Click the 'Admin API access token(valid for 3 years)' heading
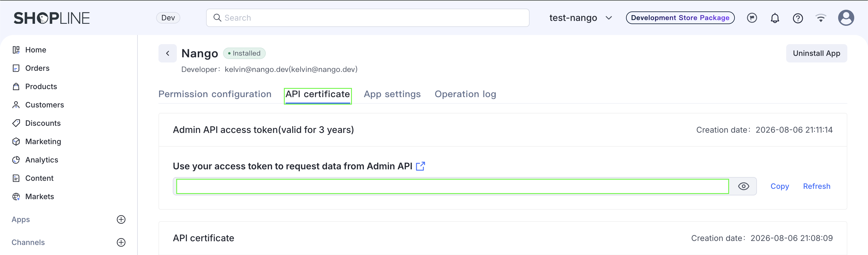Screen dimensions: 868x255 point(263,130)
